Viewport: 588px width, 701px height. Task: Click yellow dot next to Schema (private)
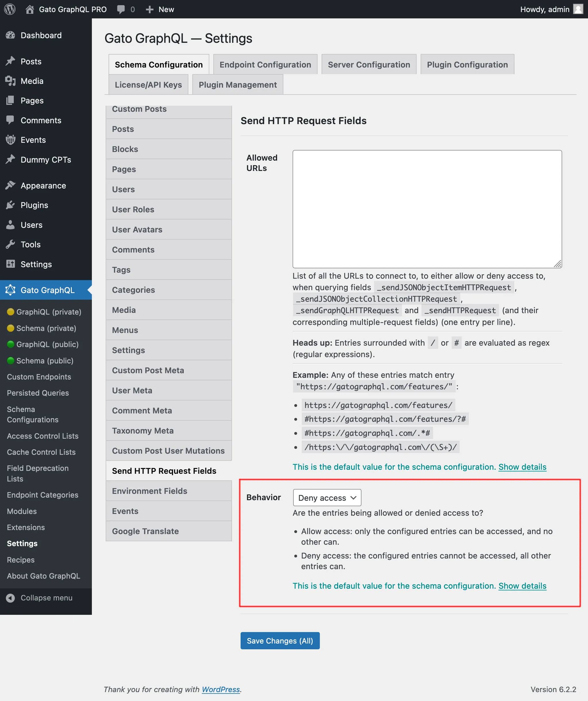pos(11,328)
